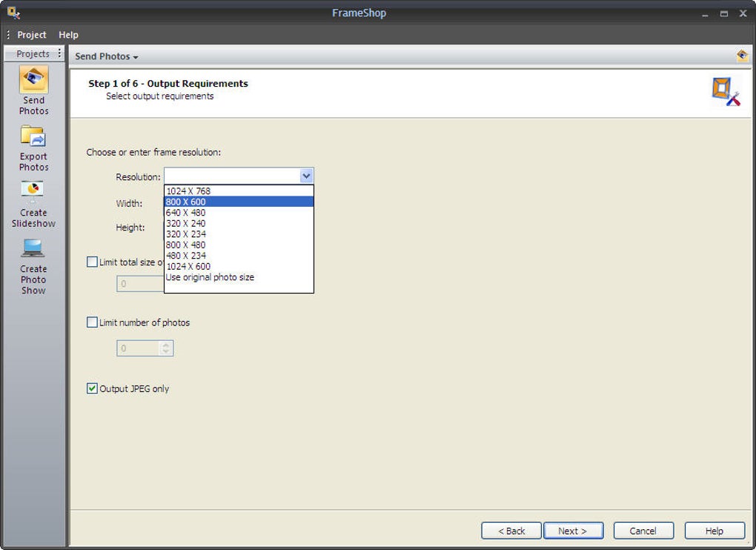This screenshot has height=550, width=756.
Task: Select 1024 X 600 resolution
Action: (x=239, y=266)
